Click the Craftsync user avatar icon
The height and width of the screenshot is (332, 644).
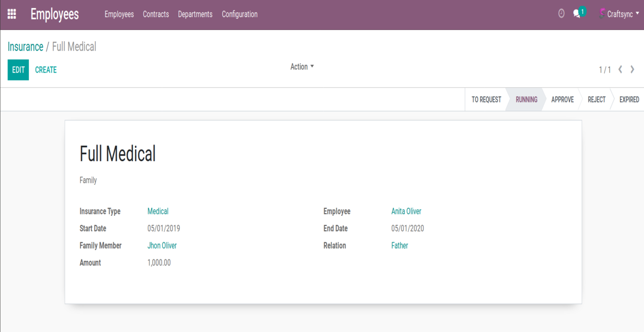pos(601,14)
